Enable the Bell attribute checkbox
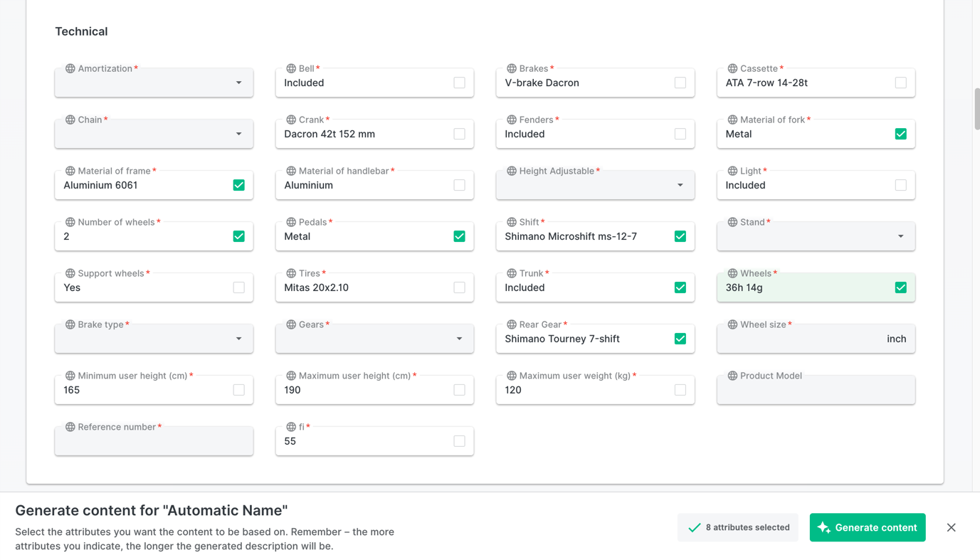 459,83
